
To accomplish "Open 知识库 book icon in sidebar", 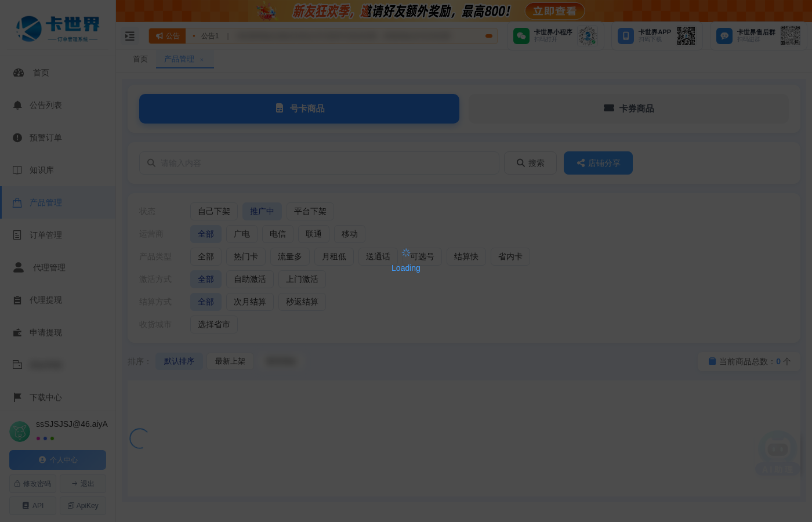I will tap(17, 170).
